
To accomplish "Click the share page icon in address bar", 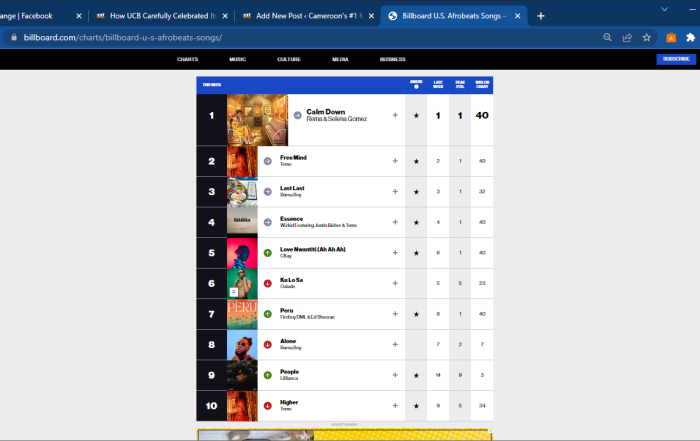I will [x=627, y=37].
